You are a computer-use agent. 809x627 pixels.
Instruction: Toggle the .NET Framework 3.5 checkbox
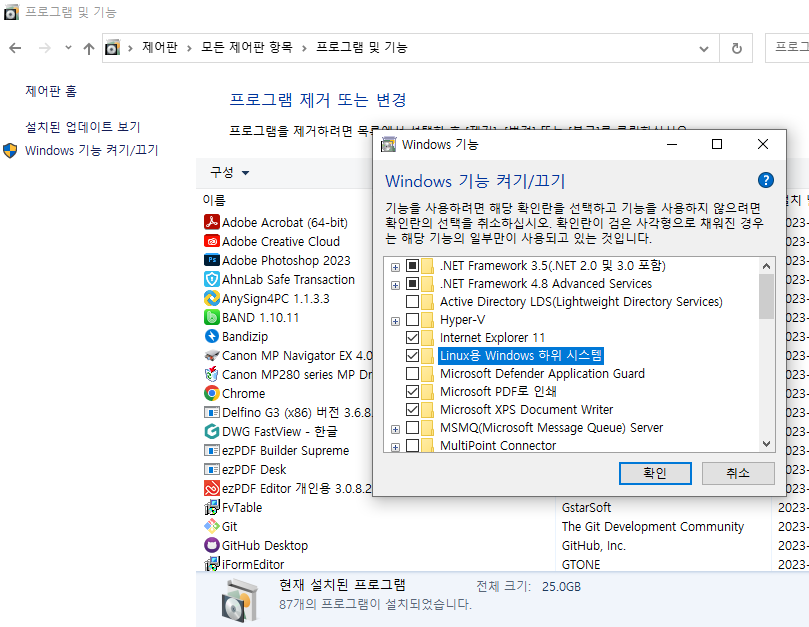coord(412,266)
